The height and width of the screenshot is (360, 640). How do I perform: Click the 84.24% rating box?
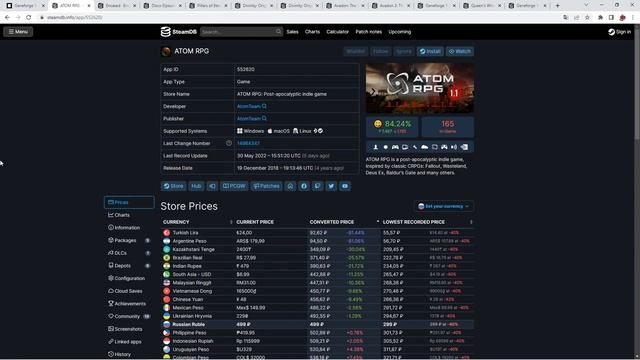click(x=392, y=127)
